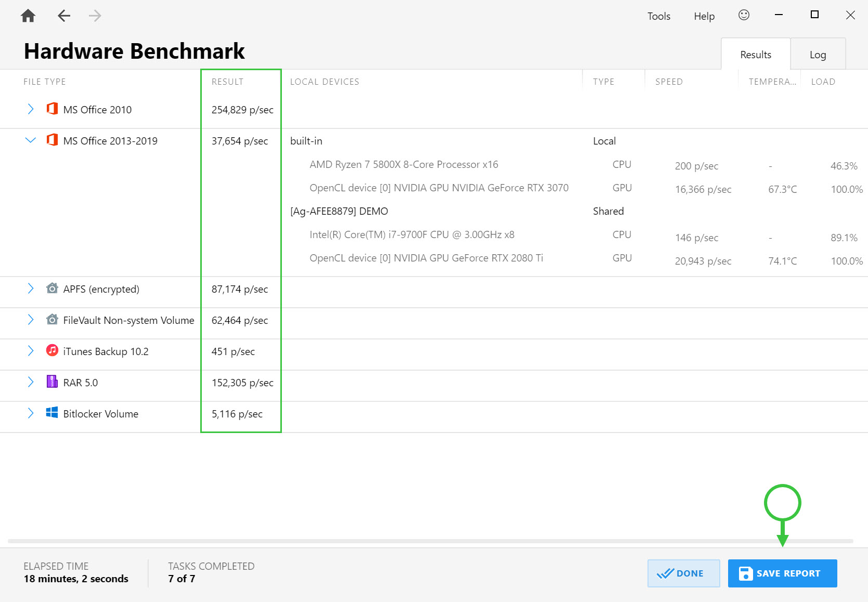Click the back navigation arrow
868x602 pixels.
click(63, 16)
